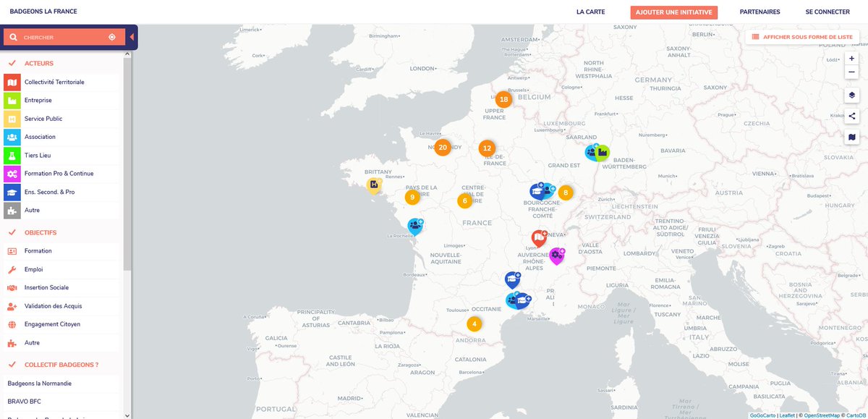Open cluster marker 9 in Pays de la Loire
Viewport: 868px width, 419px height.
coord(412,197)
